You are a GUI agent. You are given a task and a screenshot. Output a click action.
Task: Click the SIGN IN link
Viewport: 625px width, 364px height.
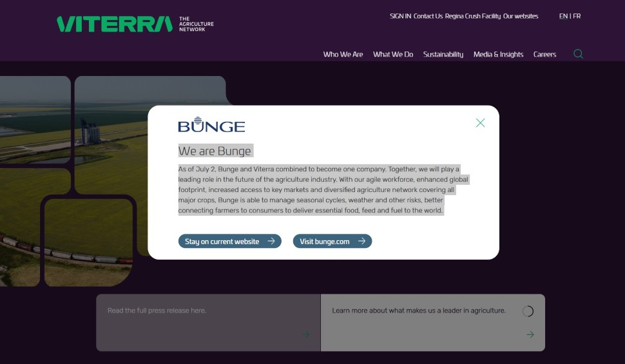(x=400, y=16)
